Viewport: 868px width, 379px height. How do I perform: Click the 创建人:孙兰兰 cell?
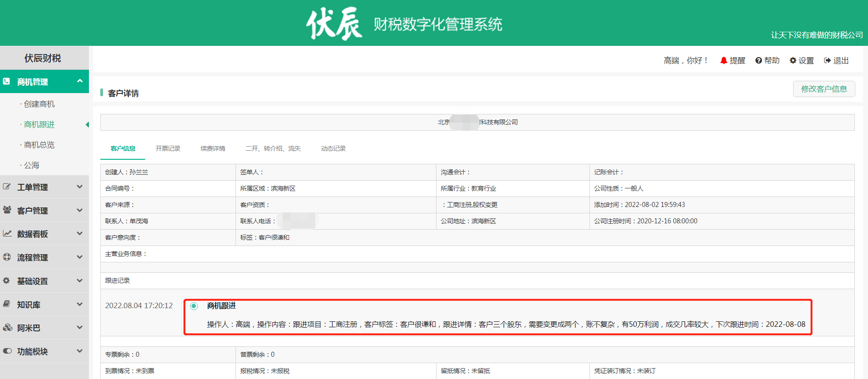pyautogui.click(x=168, y=172)
